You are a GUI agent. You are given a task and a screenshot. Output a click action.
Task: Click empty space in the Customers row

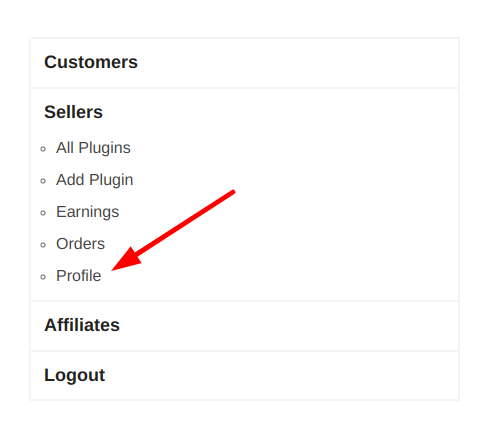click(x=297, y=63)
